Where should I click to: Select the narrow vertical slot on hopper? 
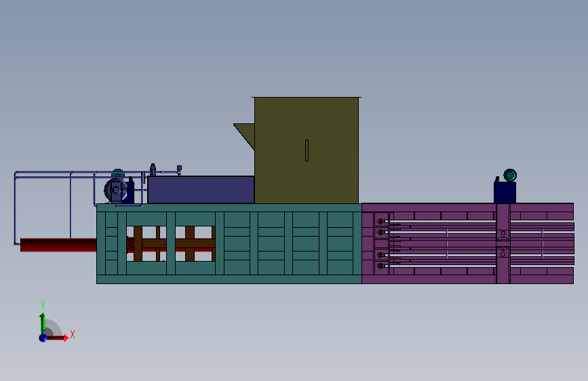(x=307, y=151)
